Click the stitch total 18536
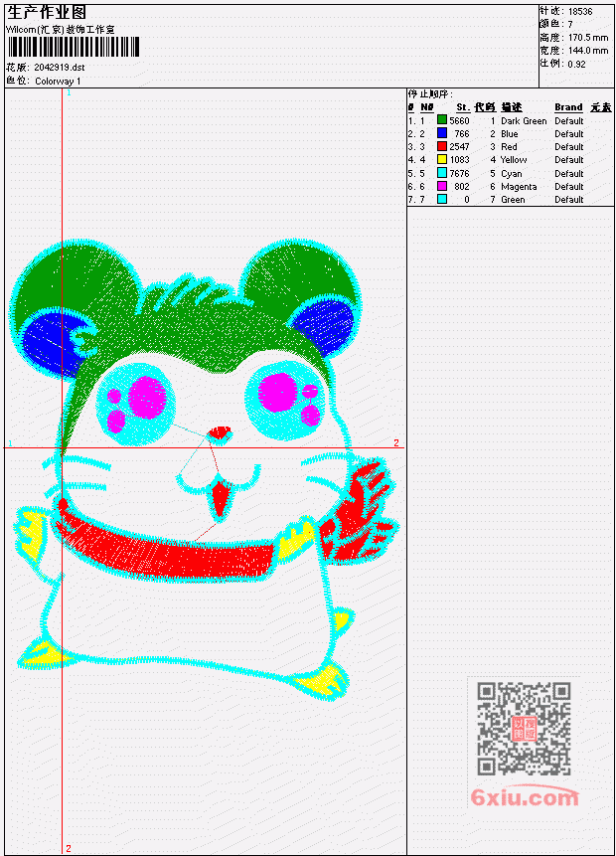Viewport: 616px width, 856px height. 580,11
